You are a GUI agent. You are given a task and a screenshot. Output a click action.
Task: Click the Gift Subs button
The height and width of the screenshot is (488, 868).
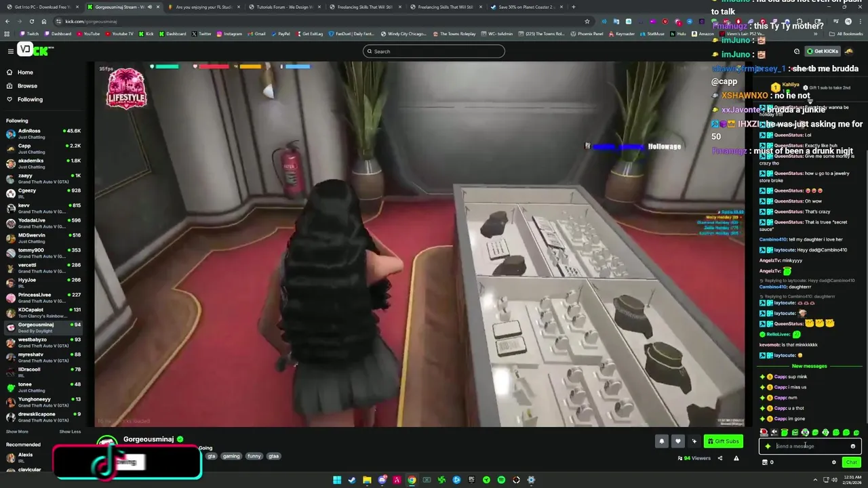[x=723, y=441]
